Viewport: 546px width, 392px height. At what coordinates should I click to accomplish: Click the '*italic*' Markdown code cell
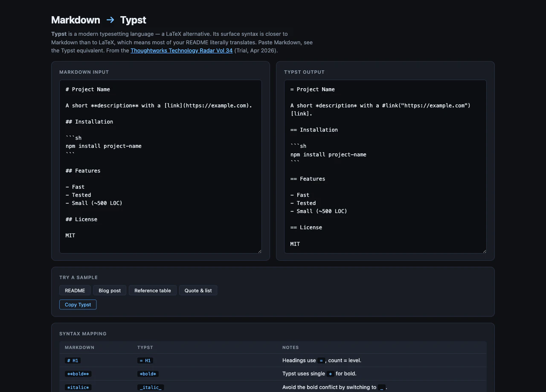point(78,388)
